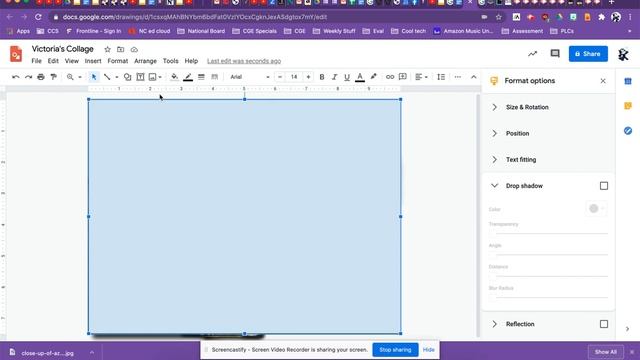Insert a text box
The width and height of the screenshot is (640, 360).
(140, 77)
